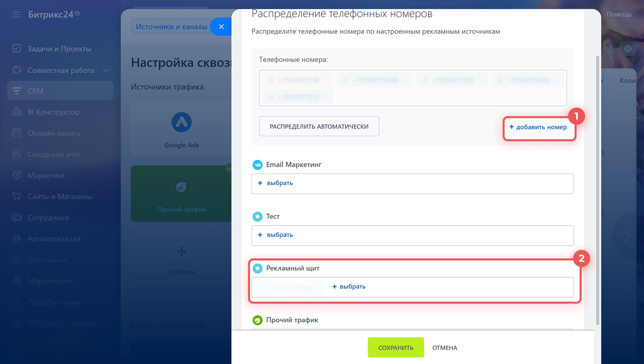Open выбрать selector under Тест
This screenshot has height=364, width=644.
tap(280, 235)
